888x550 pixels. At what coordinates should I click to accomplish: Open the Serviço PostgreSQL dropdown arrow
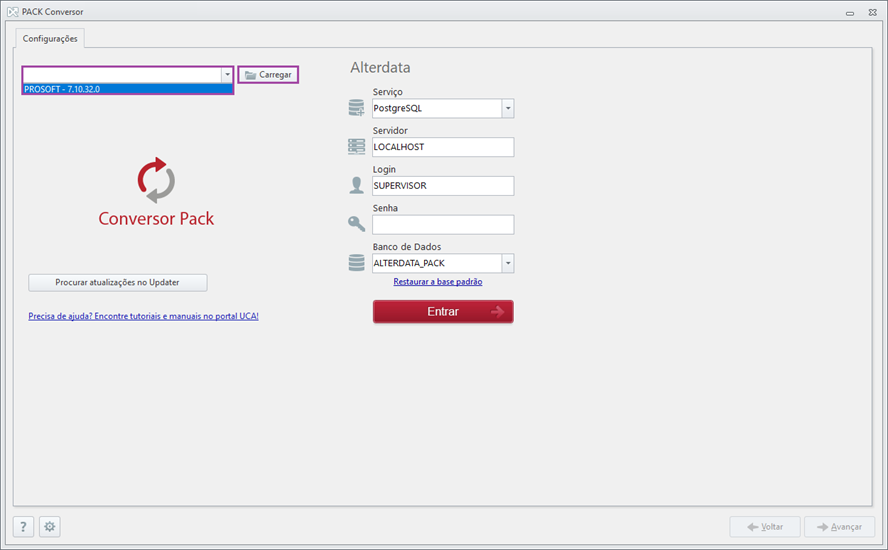coord(507,108)
